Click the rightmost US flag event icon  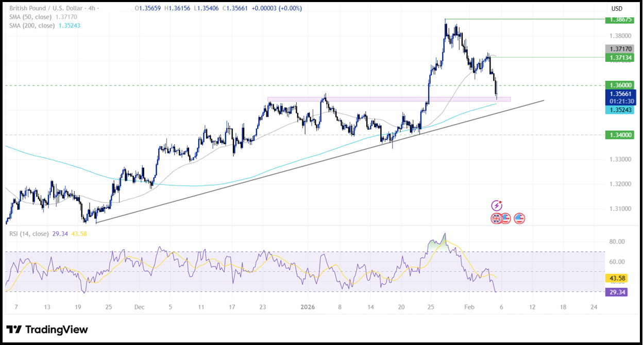point(519,219)
